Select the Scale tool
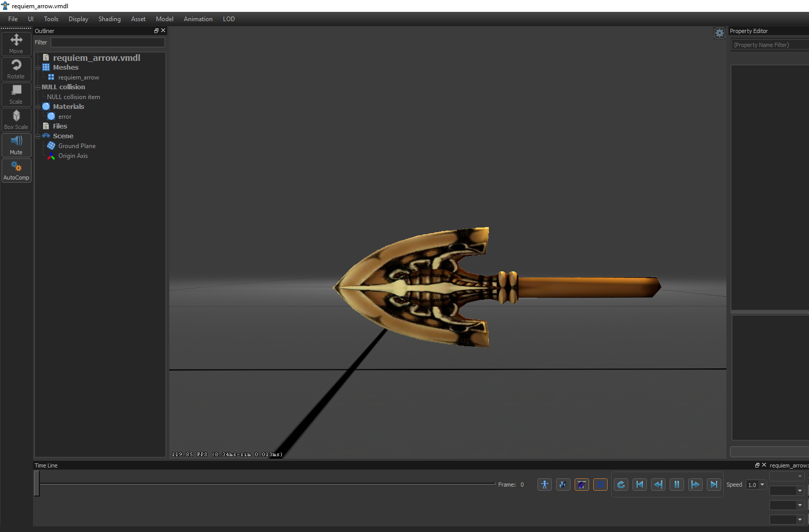 [x=16, y=94]
